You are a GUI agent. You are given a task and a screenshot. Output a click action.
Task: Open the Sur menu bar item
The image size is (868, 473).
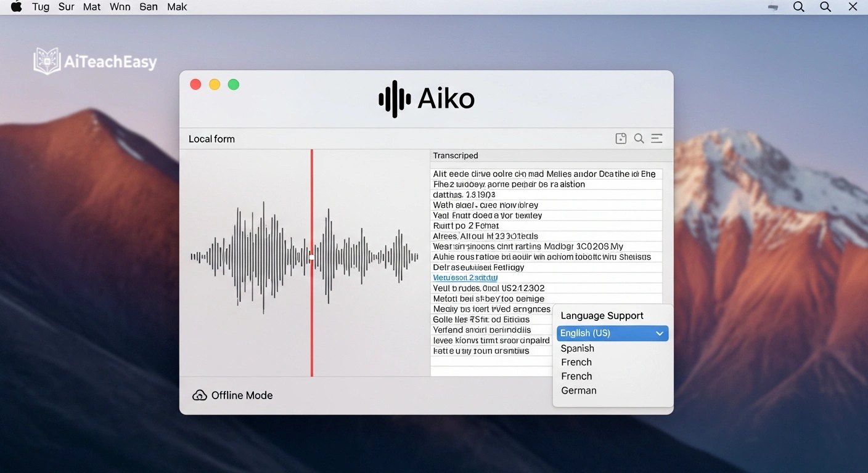pyautogui.click(x=67, y=7)
